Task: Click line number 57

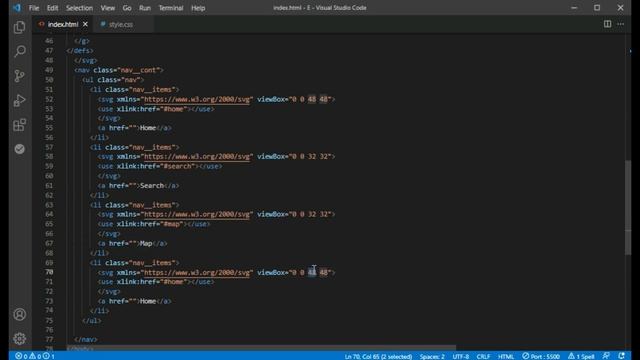Action: (49, 147)
